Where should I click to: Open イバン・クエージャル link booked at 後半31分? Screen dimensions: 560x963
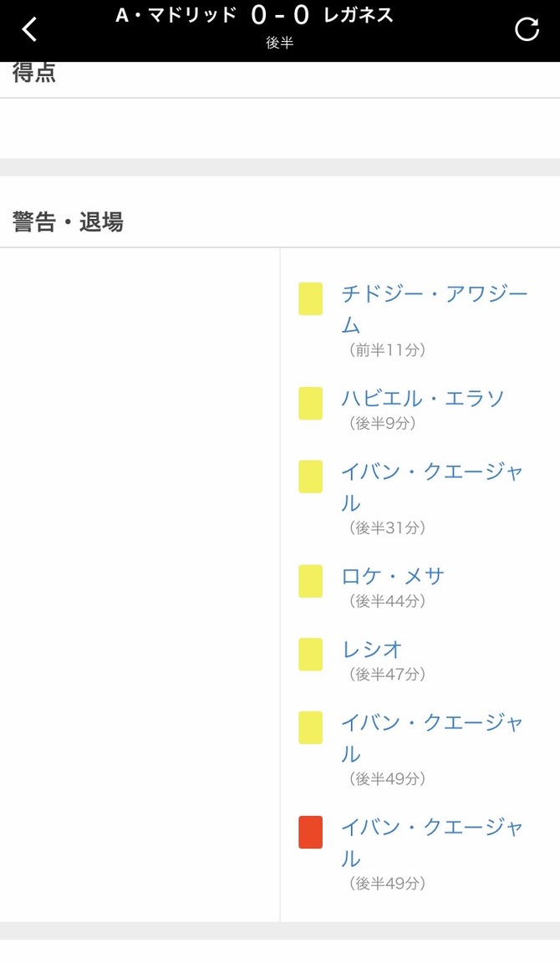pyautogui.click(x=432, y=487)
